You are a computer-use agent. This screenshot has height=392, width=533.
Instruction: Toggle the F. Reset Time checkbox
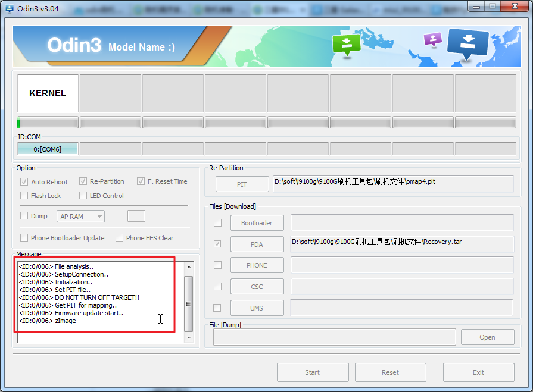point(141,181)
